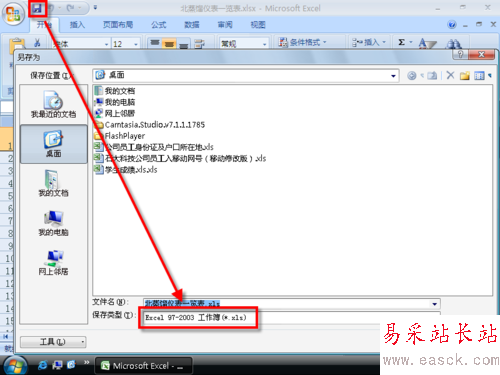Select the 移动修改版 .xls file
500x375 pixels.
tap(180, 158)
